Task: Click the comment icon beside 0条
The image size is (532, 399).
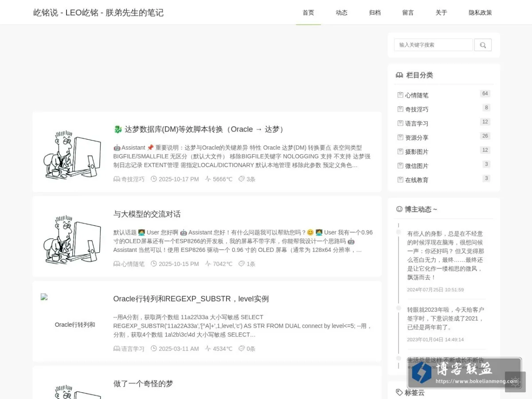Action: (242, 348)
